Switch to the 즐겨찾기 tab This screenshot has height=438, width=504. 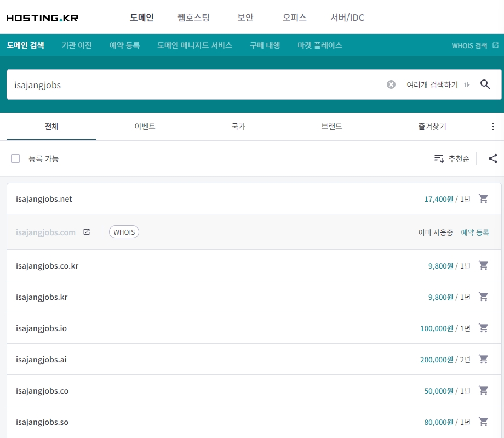(432, 127)
